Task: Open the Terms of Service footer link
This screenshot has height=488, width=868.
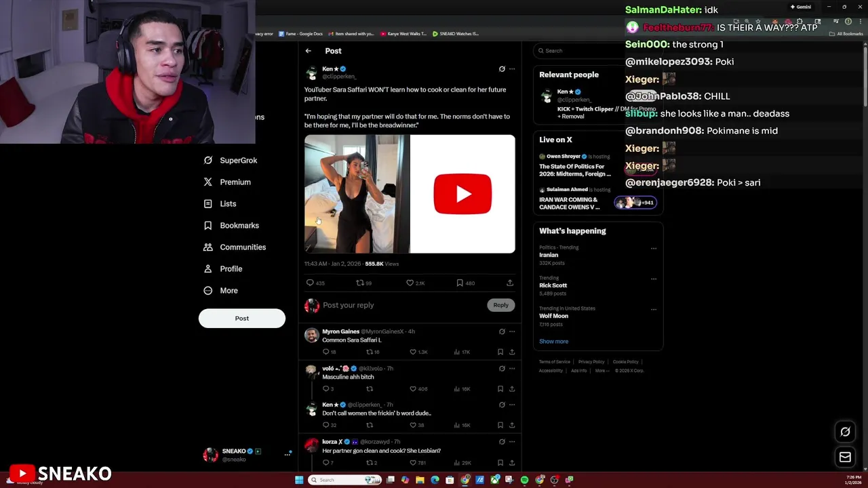Action: pyautogui.click(x=555, y=362)
